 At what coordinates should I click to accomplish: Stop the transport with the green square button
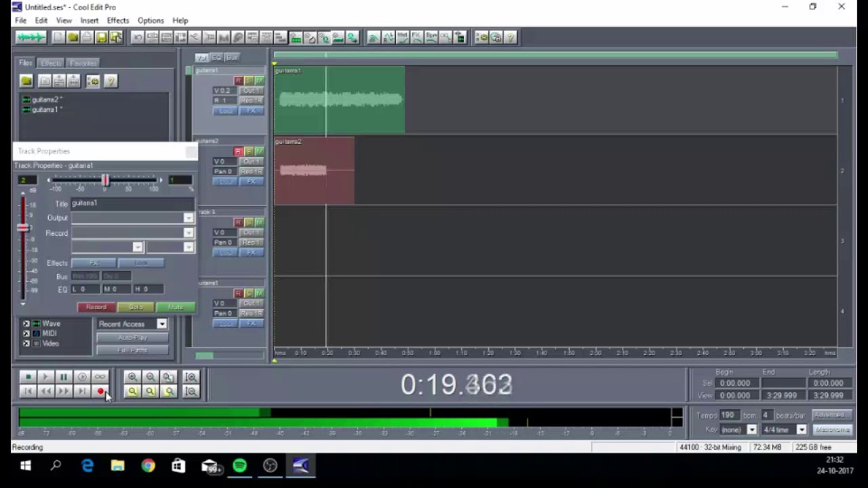[28, 377]
